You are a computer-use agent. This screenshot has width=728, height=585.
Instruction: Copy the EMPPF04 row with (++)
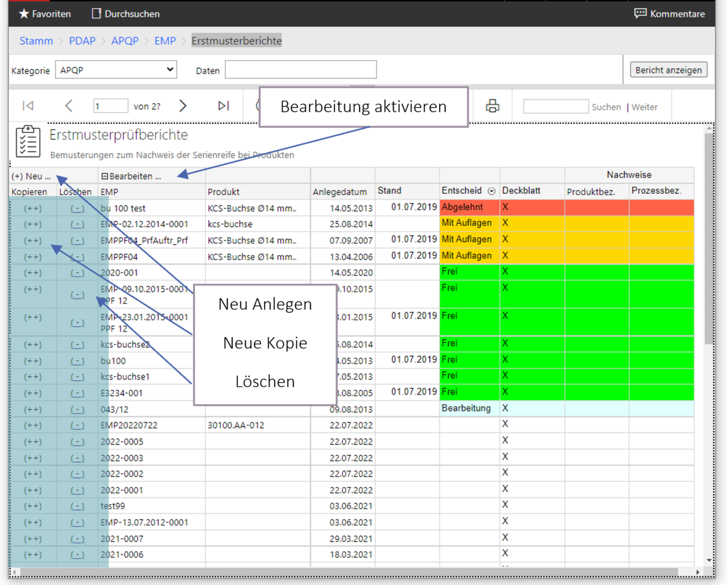pos(32,257)
